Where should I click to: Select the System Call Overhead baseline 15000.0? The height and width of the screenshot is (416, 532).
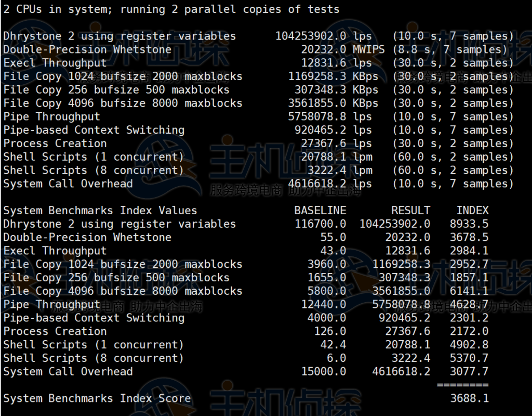coord(324,372)
